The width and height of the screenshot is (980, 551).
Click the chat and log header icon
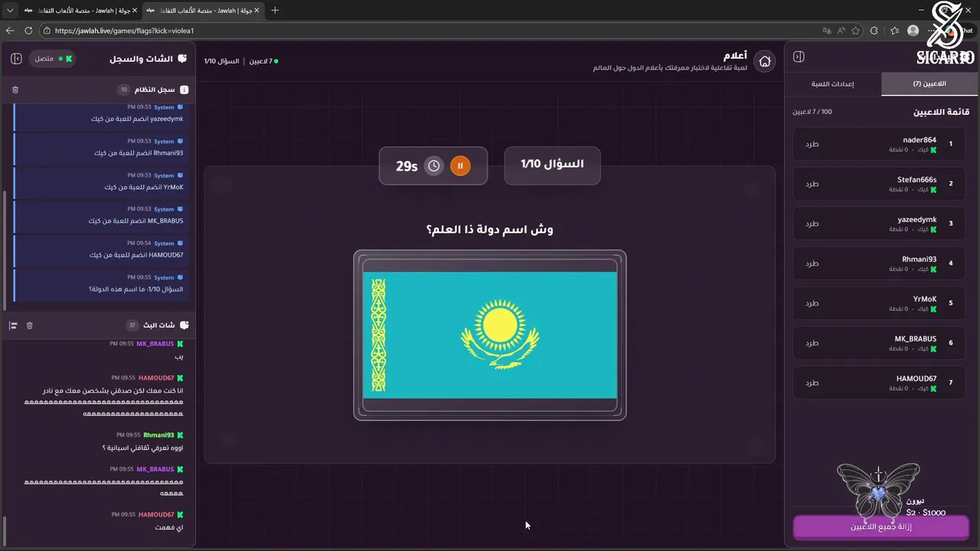(182, 58)
